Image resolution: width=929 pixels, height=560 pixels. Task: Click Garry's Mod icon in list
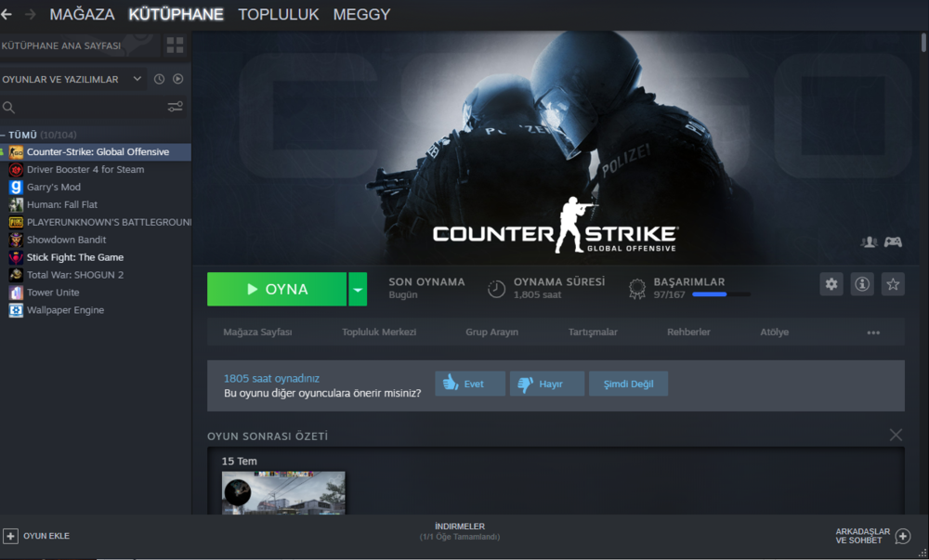16,187
